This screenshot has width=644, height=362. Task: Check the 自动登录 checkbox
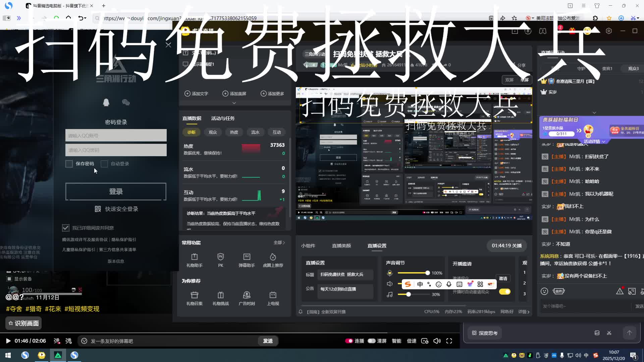[x=104, y=164]
